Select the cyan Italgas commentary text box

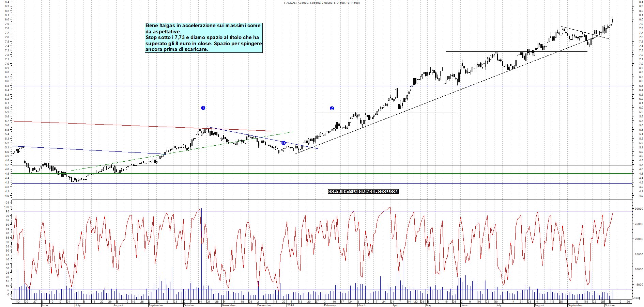pos(203,37)
